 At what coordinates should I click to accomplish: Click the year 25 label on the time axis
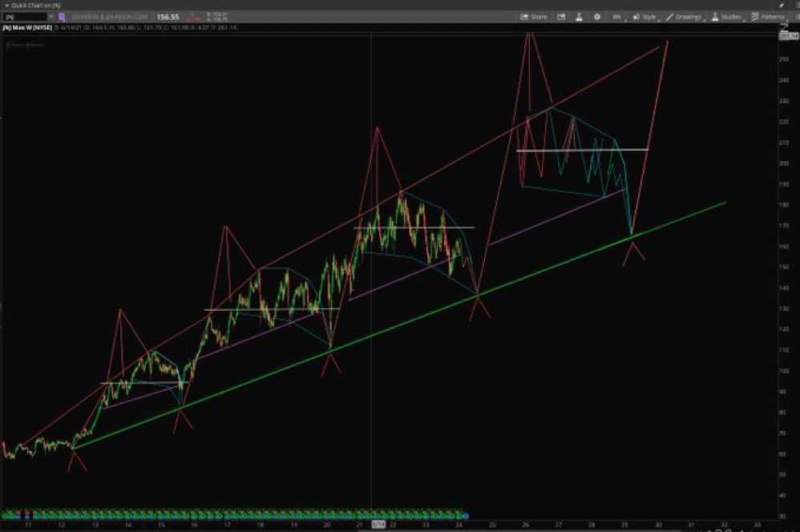click(x=492, y=524)
